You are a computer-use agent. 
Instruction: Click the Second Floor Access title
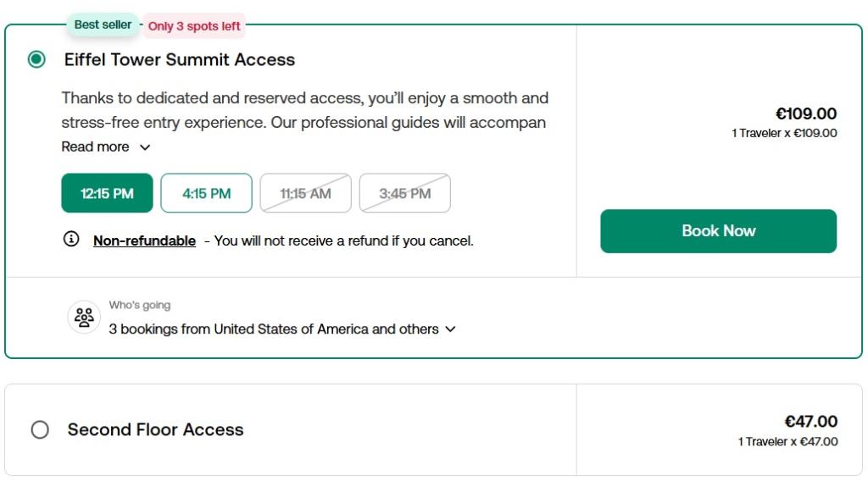click(x=155, y=430)
